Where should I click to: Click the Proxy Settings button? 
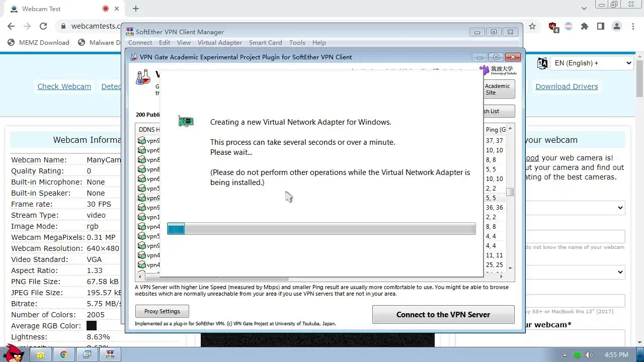pyautogui.click(x=162, y=311)
